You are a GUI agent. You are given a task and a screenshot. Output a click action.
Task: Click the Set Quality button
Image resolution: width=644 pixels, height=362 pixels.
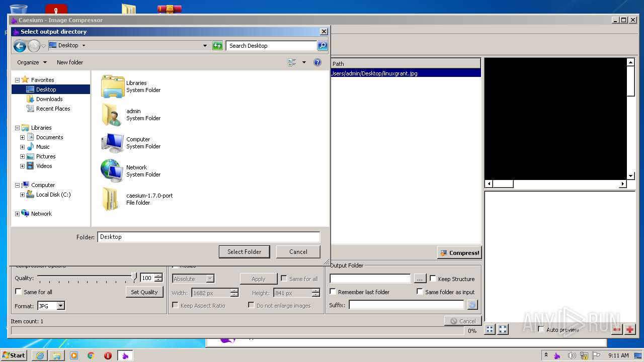pyautogui.click(x=144, y=292)
